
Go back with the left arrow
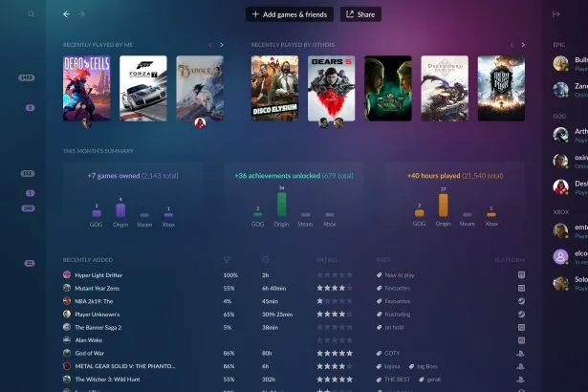[66, 14]
